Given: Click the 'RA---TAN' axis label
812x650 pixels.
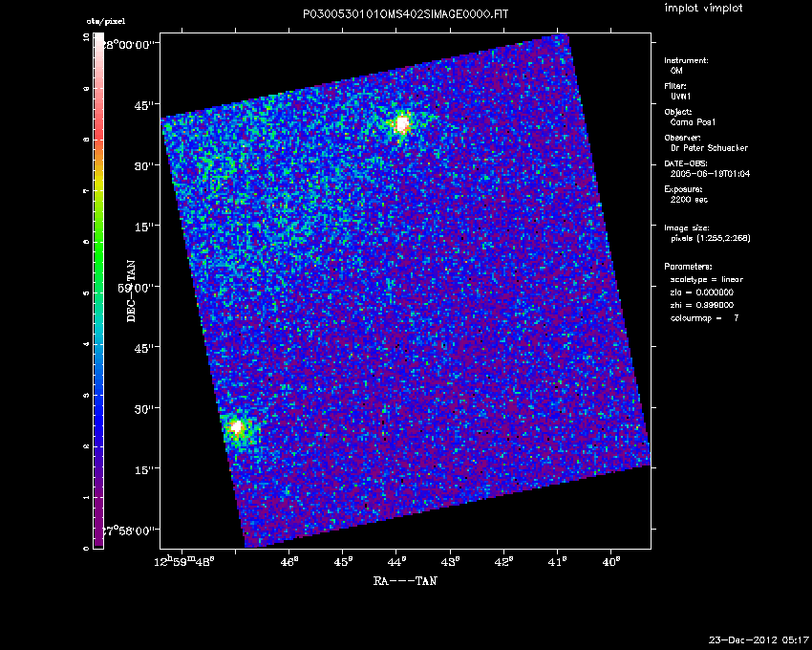Looking at the screenshot, I should tap(405, 581).
